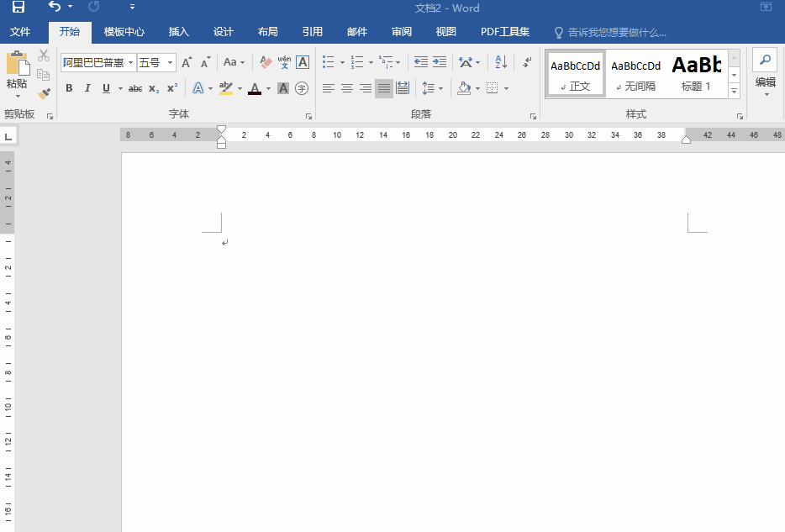Screen dimensions: 785x532
Task: Toggle Bold formatting
Action: 69,88
